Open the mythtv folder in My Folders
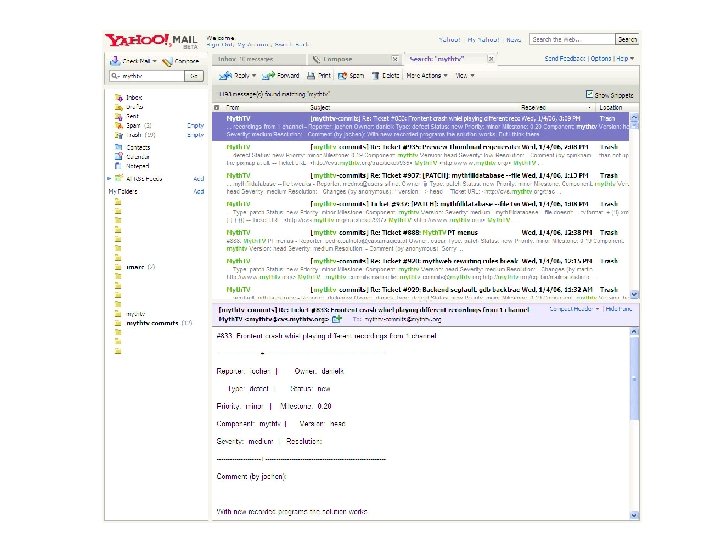The height and width of the screenshot is (540, 720). (x=136, y=314)
